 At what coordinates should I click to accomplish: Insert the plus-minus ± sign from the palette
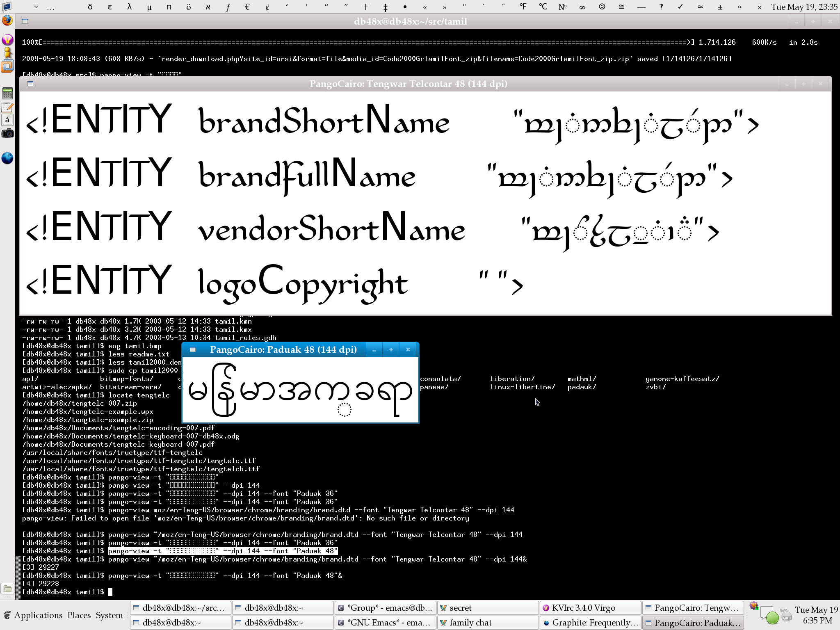point(720,7)
